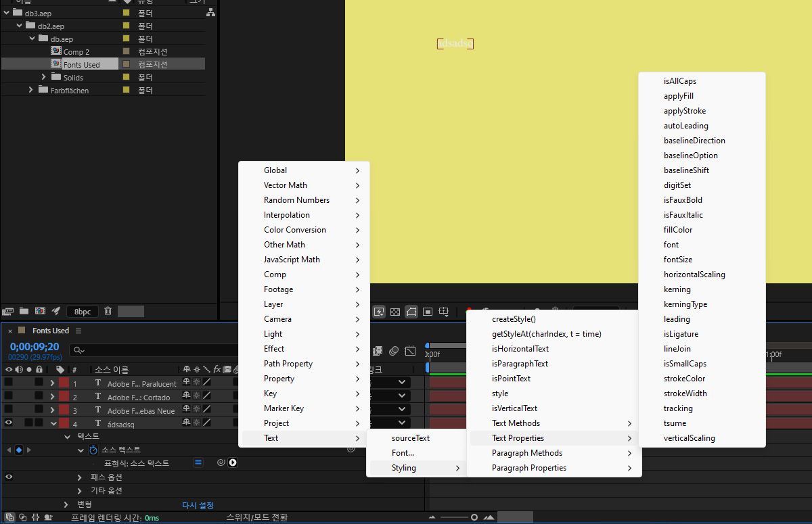Go to previous keyframe arrow

coord(8,450)
